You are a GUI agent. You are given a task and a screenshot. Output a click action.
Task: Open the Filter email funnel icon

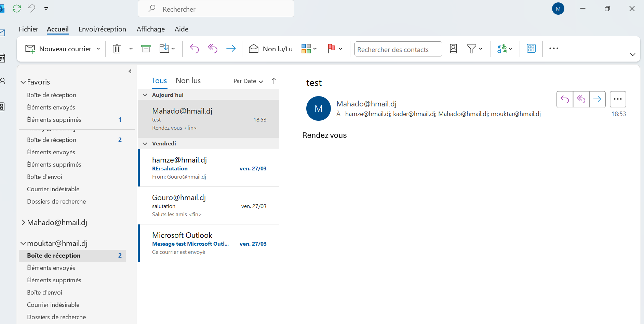pyautogui.click(x=472, y=49)
